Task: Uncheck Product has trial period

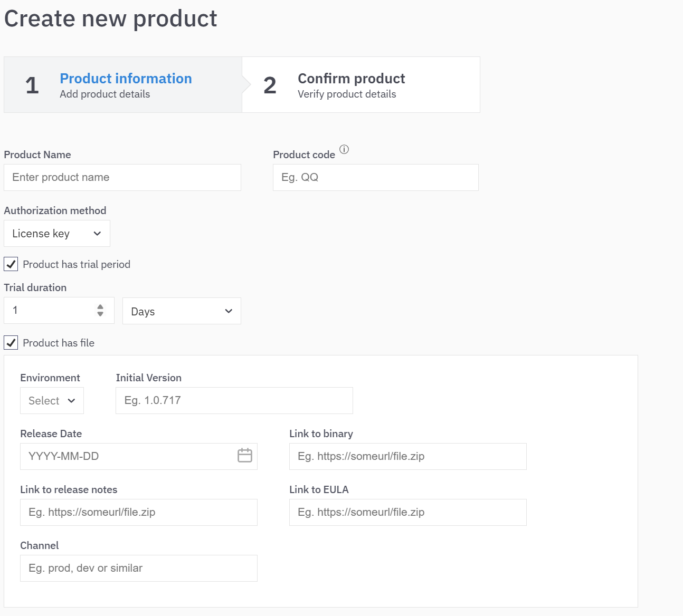Action: point(11,264)
